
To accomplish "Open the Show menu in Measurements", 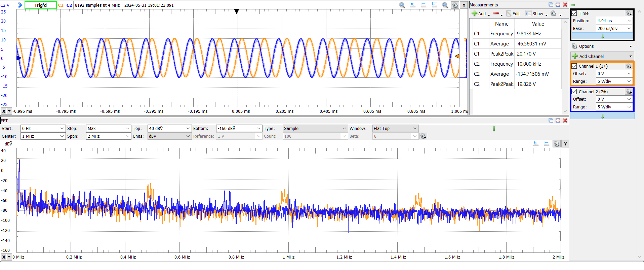I will pos(537,13).
